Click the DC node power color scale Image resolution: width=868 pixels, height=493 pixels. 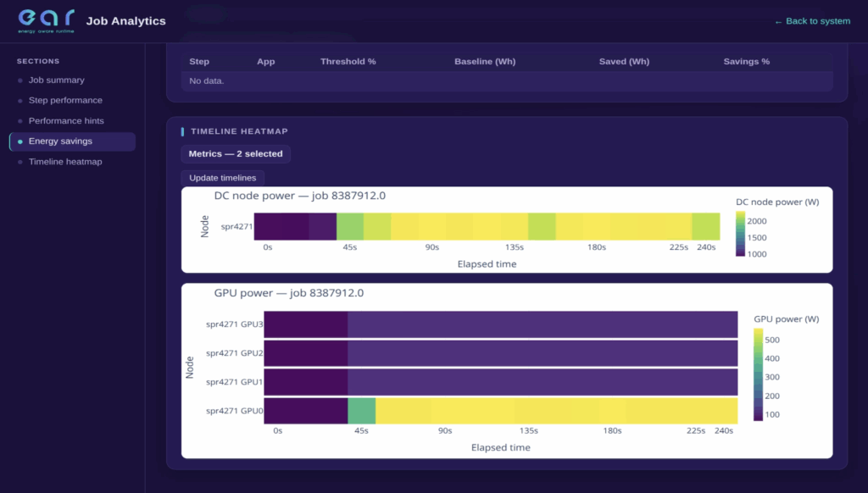click(740, 234)
